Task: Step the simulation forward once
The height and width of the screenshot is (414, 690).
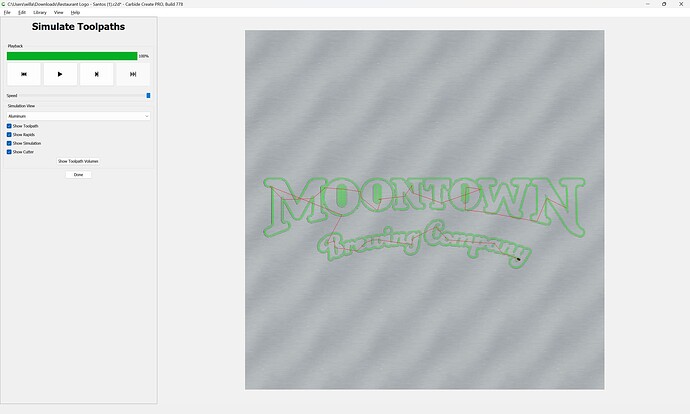Action: click(x=96, y=74)
